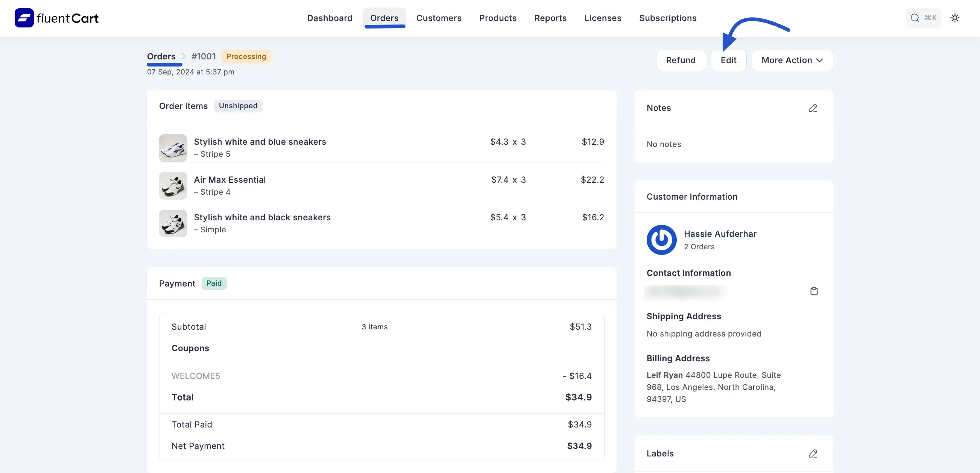Image resolution: width=980 pixels, height=473 pixels.
Task: Copy contact information with clipboard icon
Action: [814, 291]
